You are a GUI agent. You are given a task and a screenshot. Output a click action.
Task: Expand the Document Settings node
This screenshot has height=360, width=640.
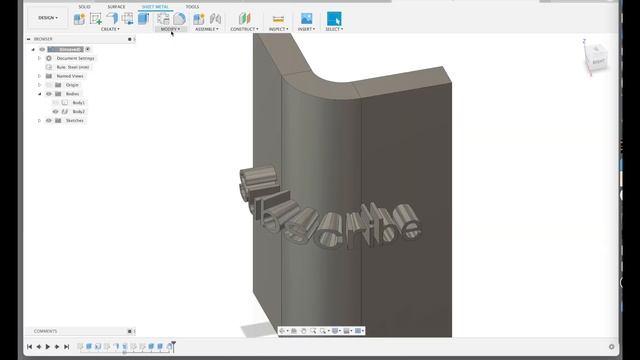click(40, 58)
